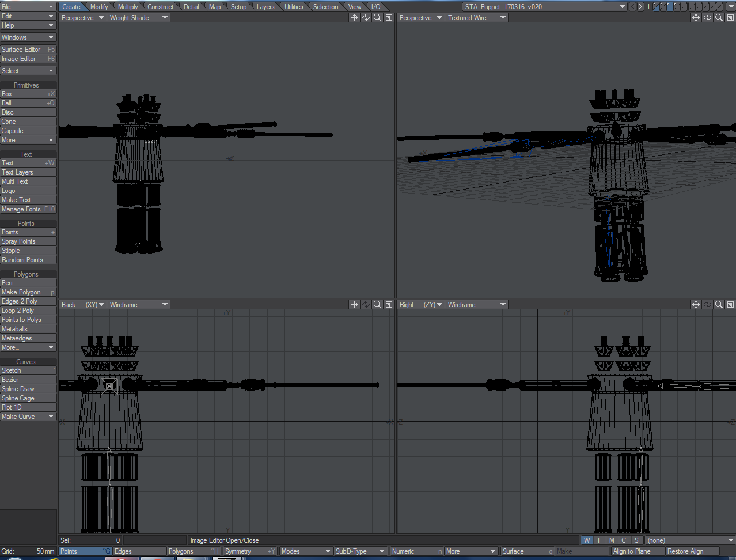Screen dimensions: 736x560
Task: Select the rotate view icon in the Perspective viewport
Action: [707, 17]
